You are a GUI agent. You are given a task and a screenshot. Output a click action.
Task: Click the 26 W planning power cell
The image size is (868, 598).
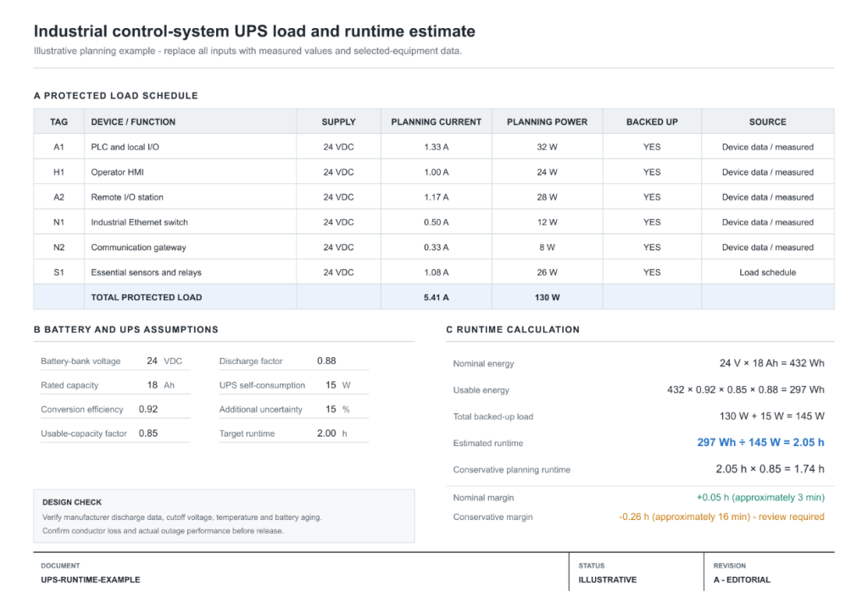547,272
